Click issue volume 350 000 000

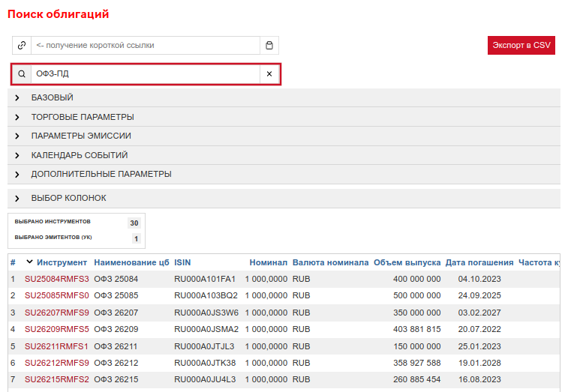(417, 313)
